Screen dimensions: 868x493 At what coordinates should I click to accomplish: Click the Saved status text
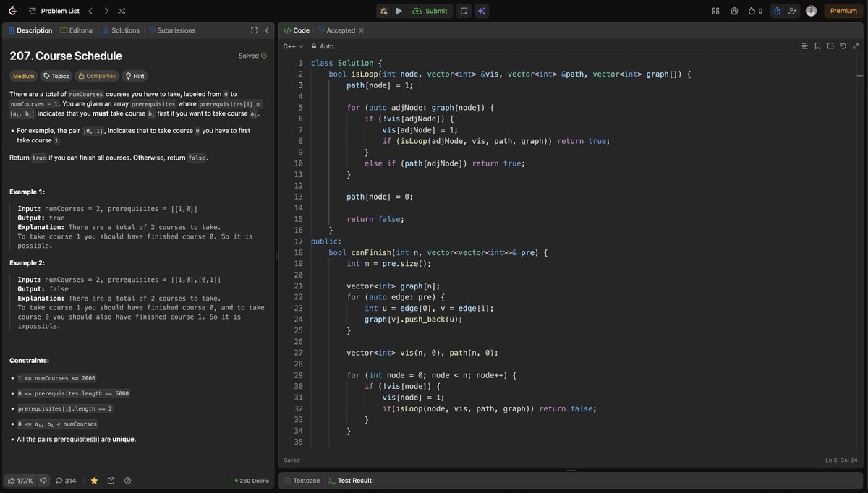point(292,460)
